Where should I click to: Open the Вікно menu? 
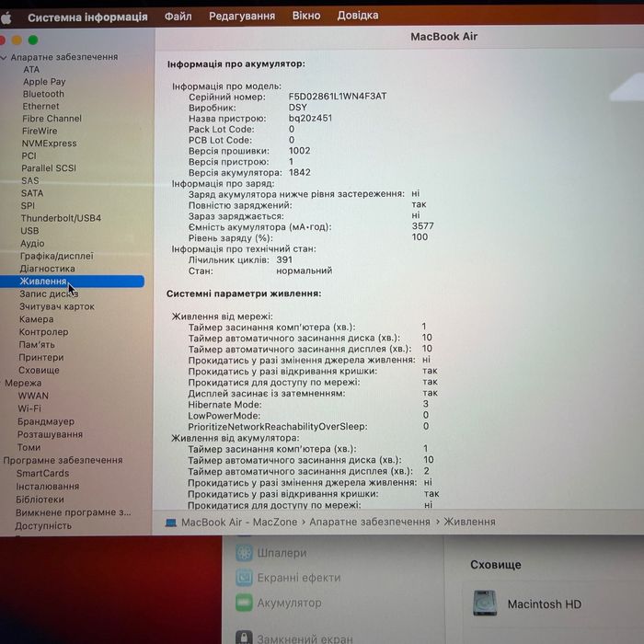tap(306, 16)
